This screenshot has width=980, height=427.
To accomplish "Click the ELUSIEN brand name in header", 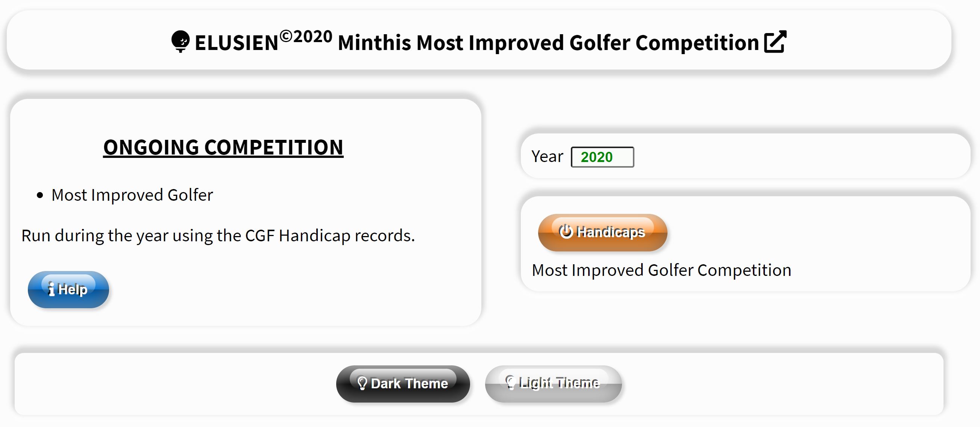I will [x=236, y=42].
